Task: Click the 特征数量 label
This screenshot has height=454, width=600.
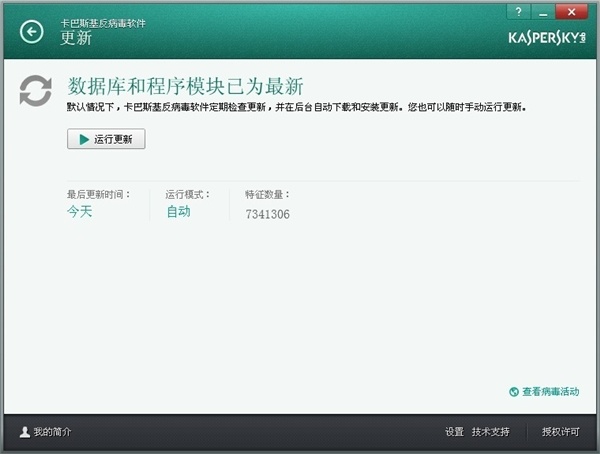Action: (x=267, y=194)
